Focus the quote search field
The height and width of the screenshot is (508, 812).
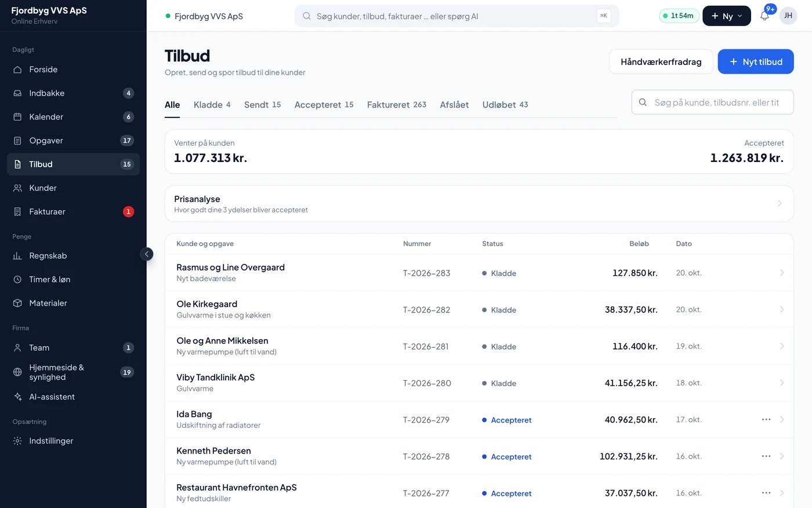[x=712, y=102]
